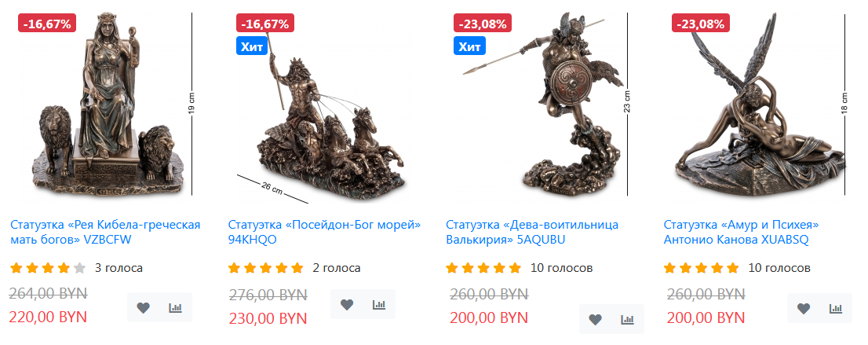868x345 pixels.
Task: Click the -23,08% discount badge on Valkyrie
Action: (x=482, y=24)
